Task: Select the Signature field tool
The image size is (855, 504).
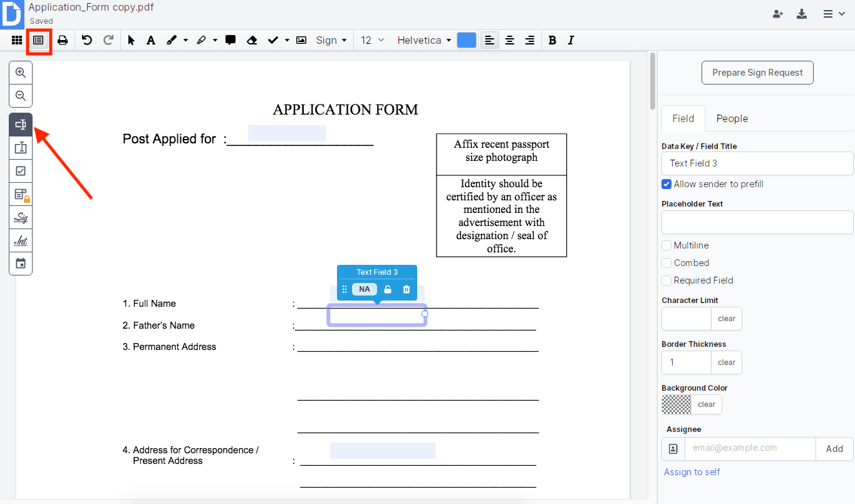Action: tap(21, 217)
